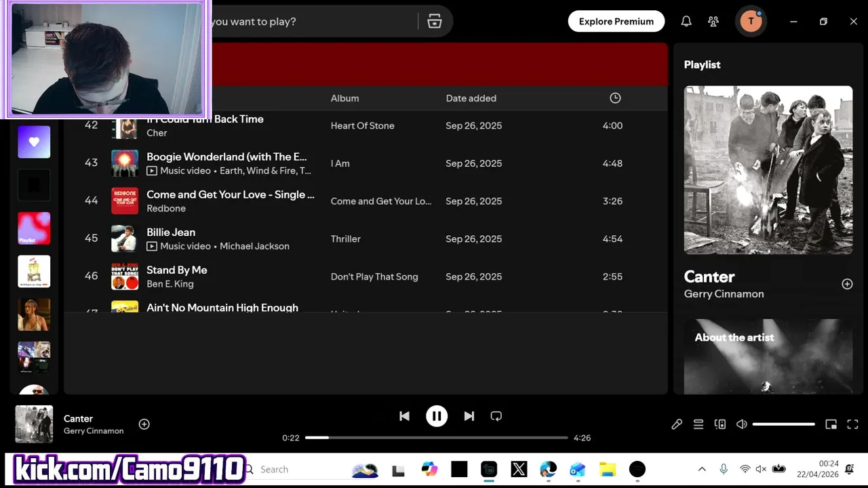868x488 pixels.
Task: Skip to the previous track
Action: pyautogui.click(x=404, y=416)
